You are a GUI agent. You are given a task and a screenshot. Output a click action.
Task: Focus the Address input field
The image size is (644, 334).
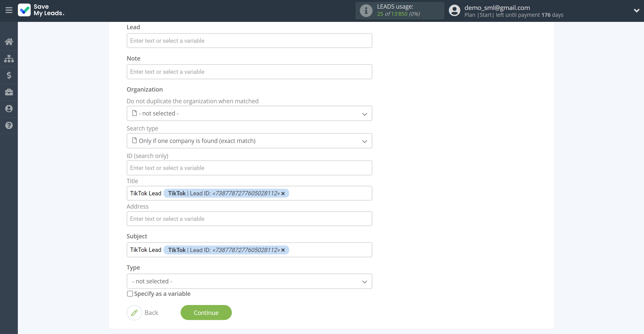[249, 219]
